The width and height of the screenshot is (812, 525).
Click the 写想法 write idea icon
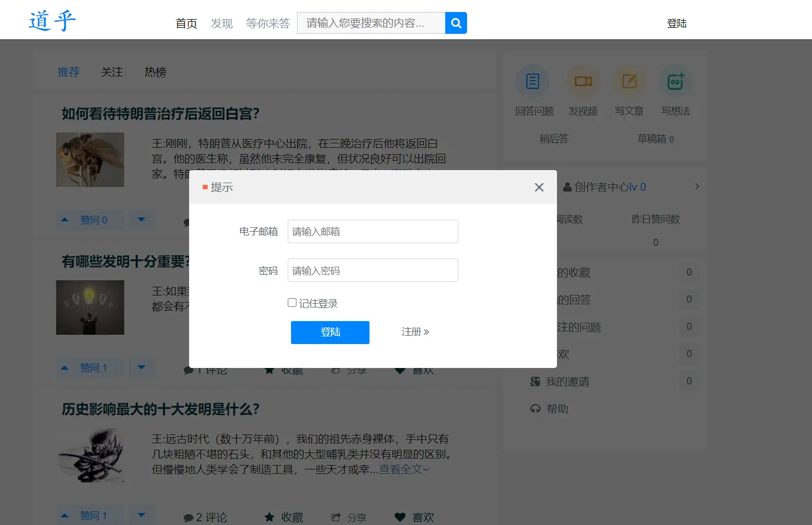coord(675,81)
